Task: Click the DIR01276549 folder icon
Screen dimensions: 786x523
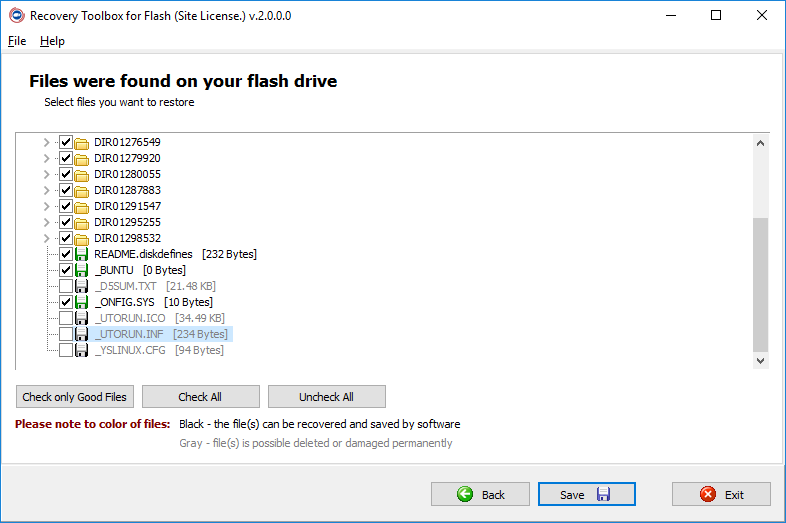Action: point(82,143)
